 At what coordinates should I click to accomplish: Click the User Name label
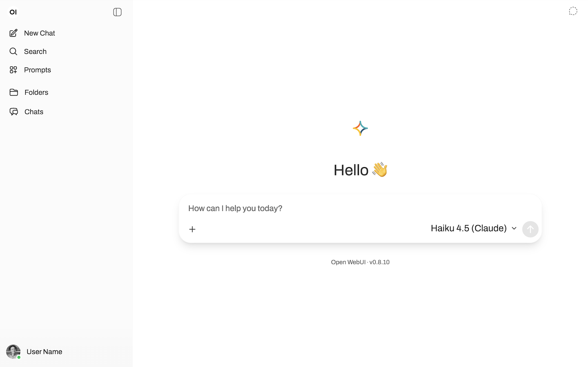45,352
